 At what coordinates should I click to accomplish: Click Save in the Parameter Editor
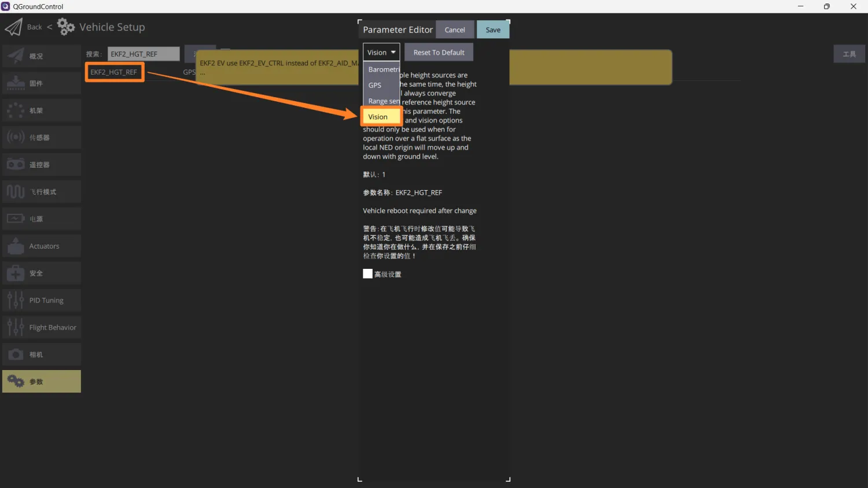(493, 29)
